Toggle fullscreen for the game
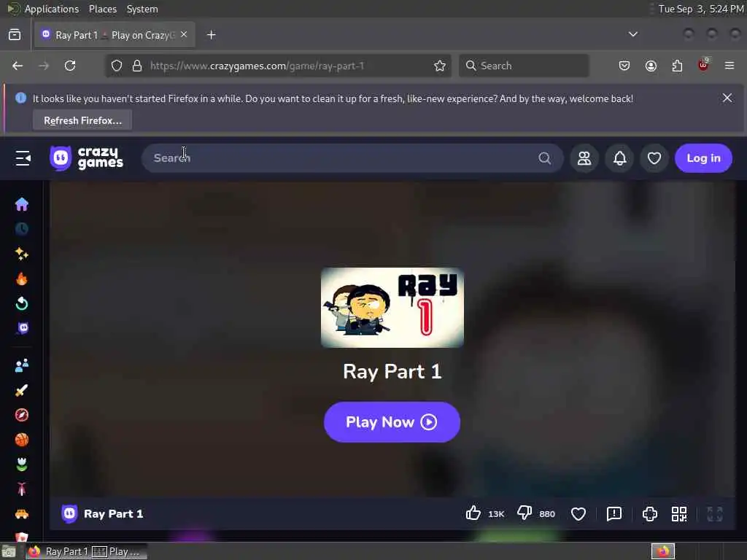Screen dimensions: 747x560 [715, 514]
